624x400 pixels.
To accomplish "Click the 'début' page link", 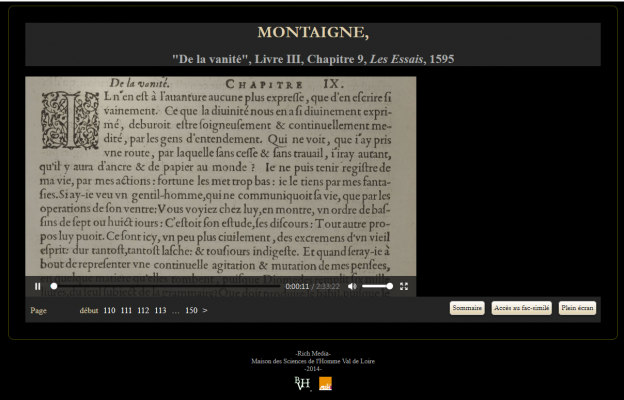I will coord(89,310).
